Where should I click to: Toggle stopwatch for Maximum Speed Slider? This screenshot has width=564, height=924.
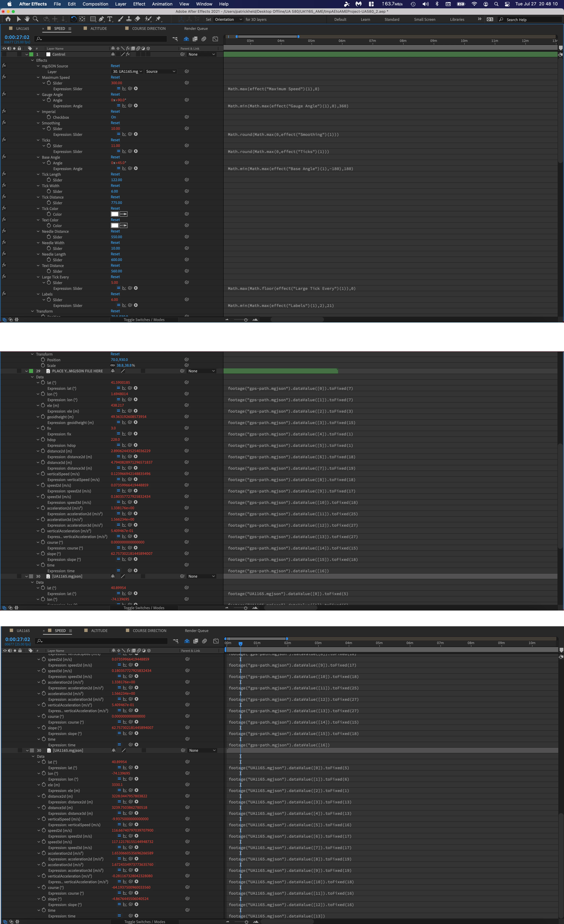point(49,83)
